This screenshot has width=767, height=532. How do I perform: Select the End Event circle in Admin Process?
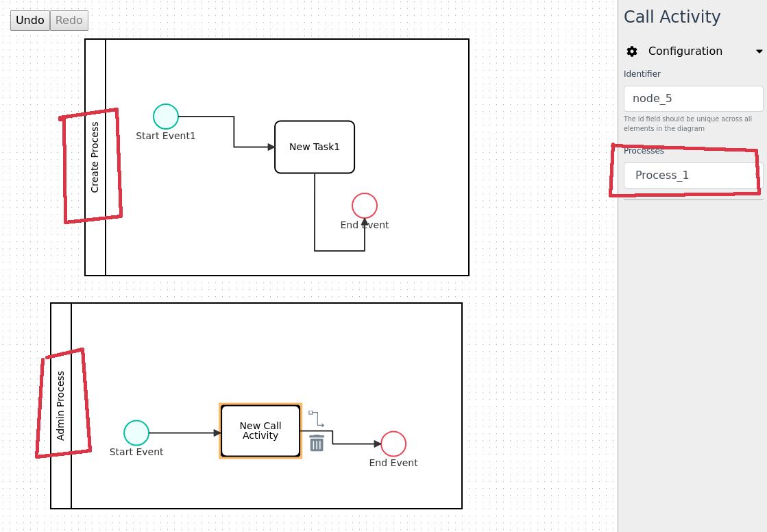[x=393, y=444]
